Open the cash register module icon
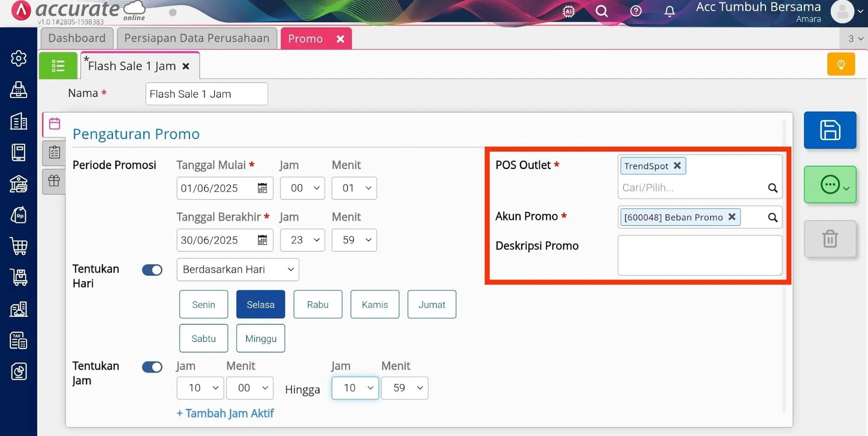This screenshot has width=868, height=436. pyautogui.click(x=18, y=90)
